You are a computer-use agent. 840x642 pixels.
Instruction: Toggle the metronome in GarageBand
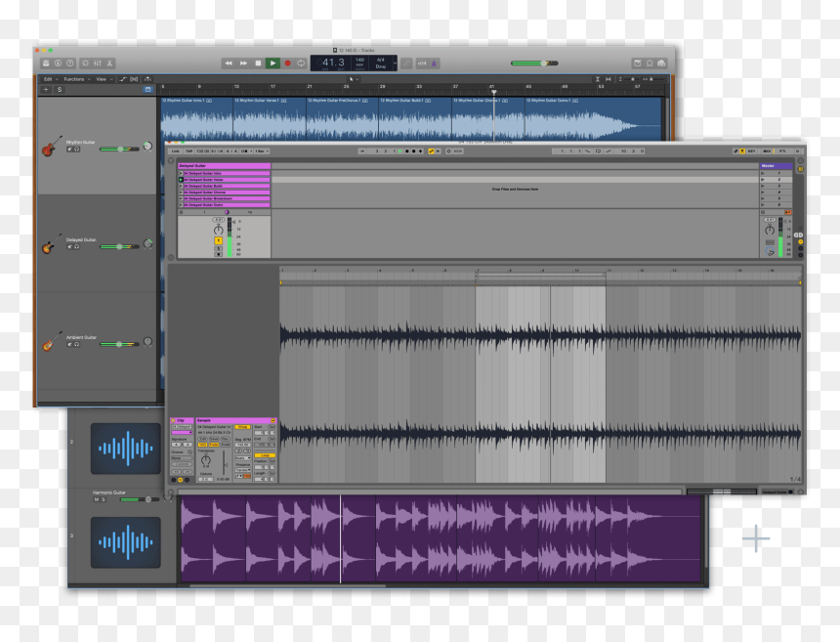click(435, 64)
